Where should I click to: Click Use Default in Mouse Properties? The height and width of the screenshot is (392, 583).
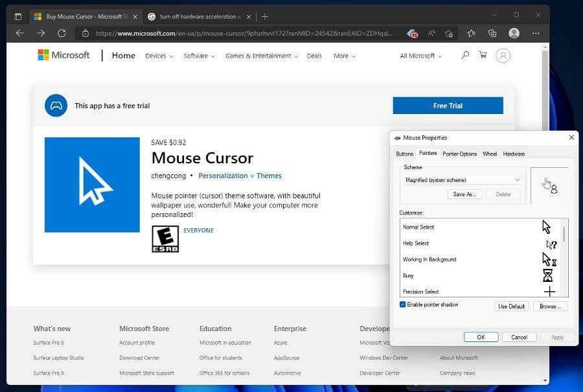[x=511, y=306]
